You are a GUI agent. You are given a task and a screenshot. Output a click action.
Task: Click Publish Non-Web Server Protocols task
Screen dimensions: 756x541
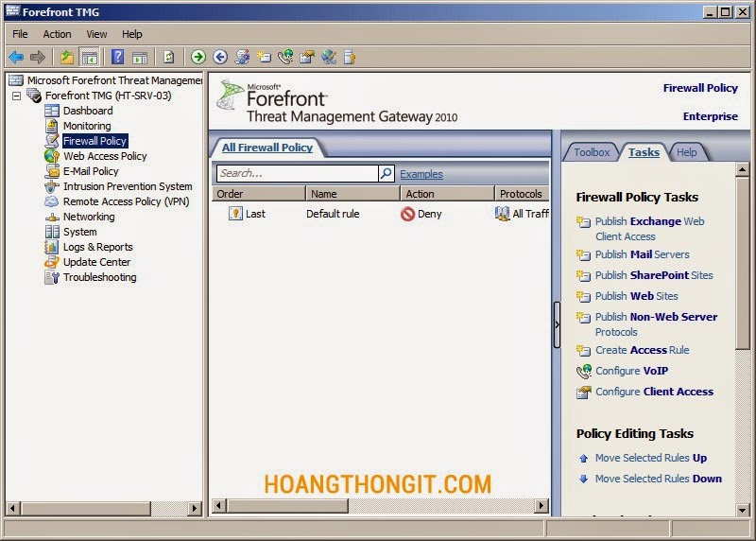tap(656, 324)
